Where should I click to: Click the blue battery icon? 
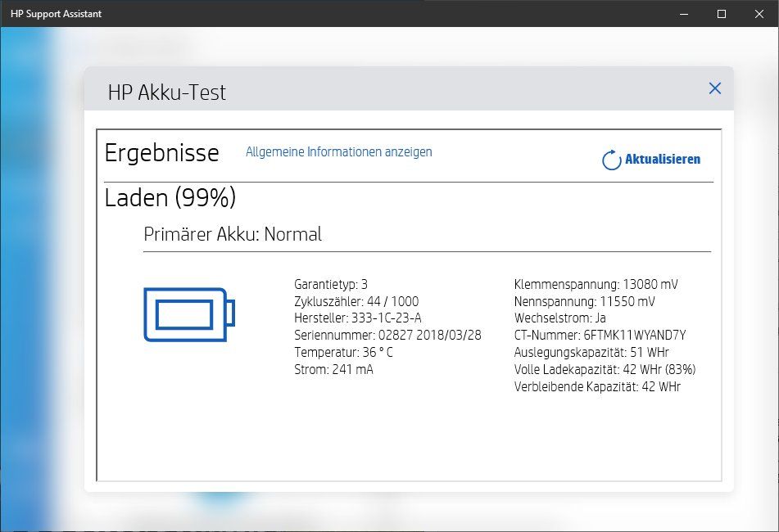pos(189,314)
